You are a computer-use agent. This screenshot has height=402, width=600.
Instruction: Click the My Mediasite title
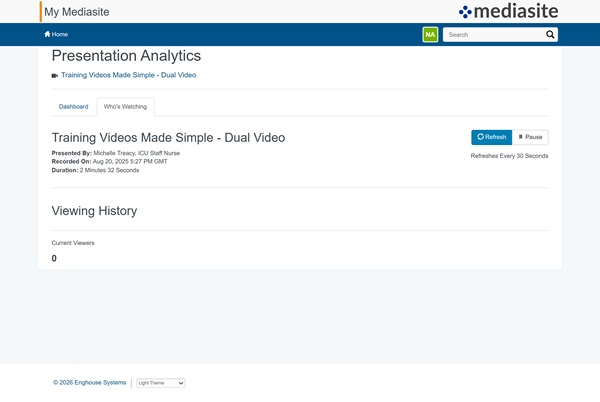[78, 12]
